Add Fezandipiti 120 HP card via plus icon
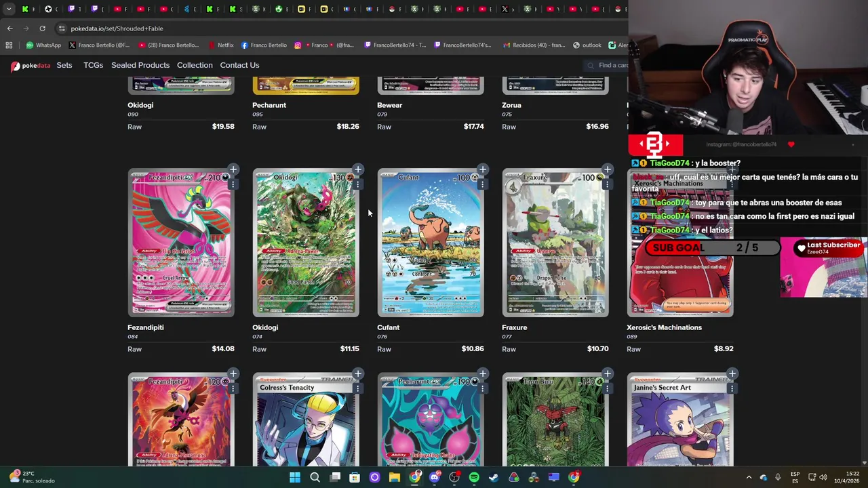This screenshot has height=488, width=868. tap(233, 373)
